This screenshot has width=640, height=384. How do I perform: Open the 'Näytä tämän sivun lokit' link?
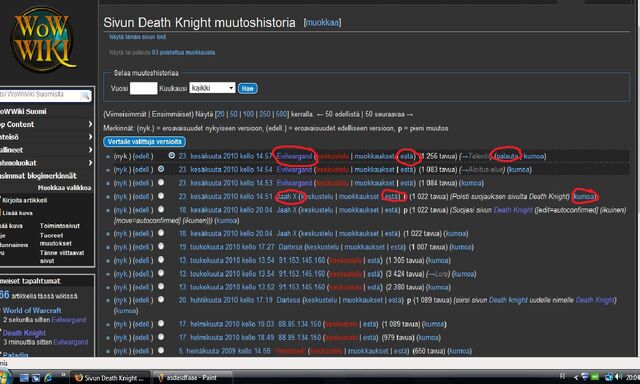point(138,37)
